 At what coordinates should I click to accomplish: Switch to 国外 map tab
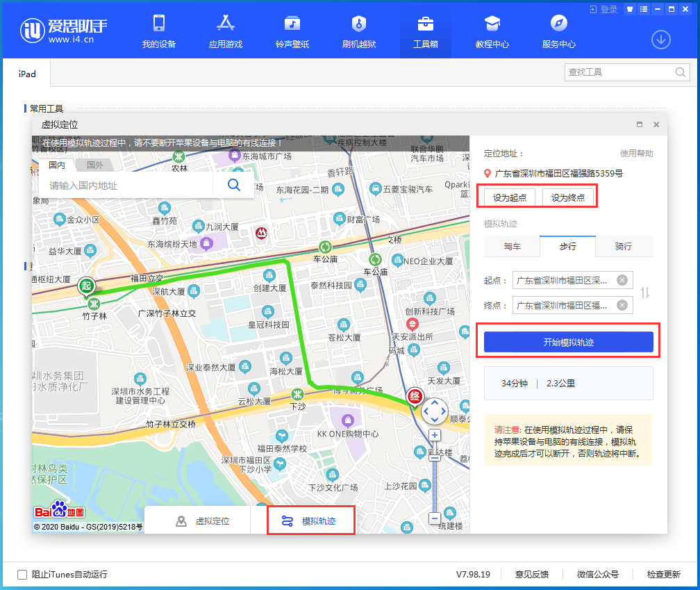tap(94, 165)
